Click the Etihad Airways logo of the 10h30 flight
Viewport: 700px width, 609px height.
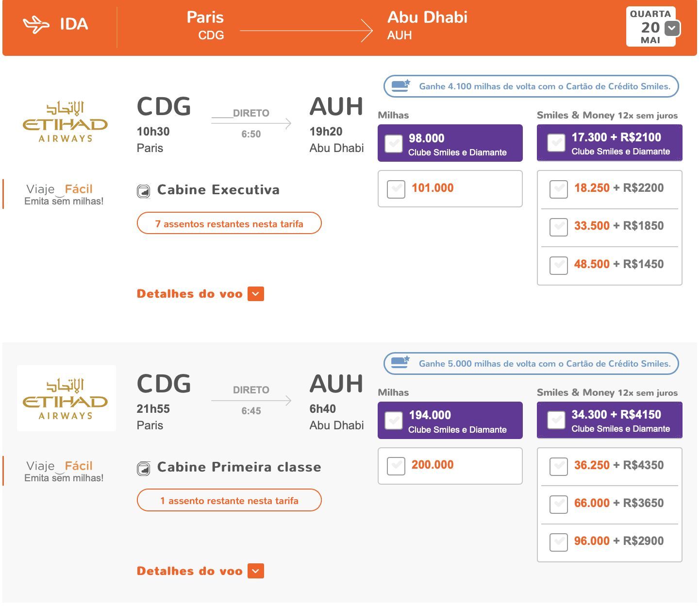[x=66, y=121]
